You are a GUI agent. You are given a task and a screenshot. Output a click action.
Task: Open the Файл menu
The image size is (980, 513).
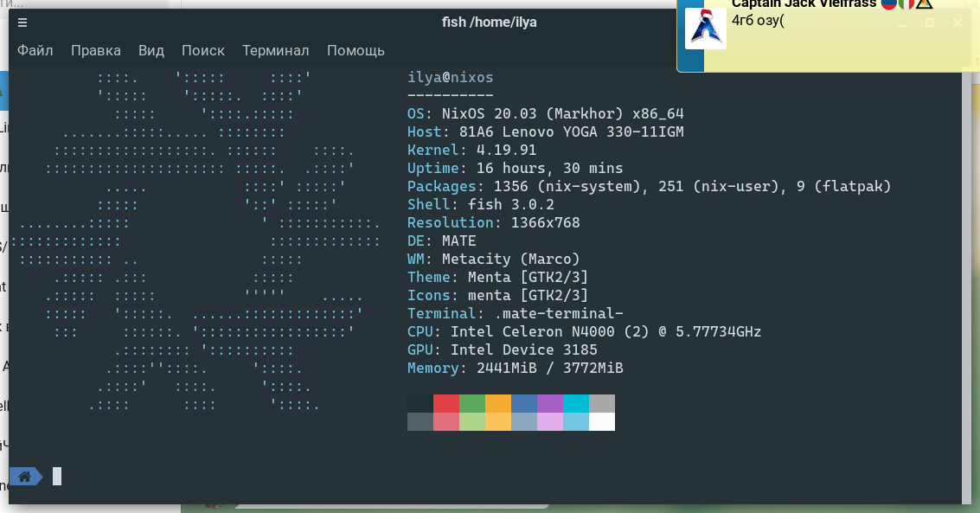(x=35, y=51)
